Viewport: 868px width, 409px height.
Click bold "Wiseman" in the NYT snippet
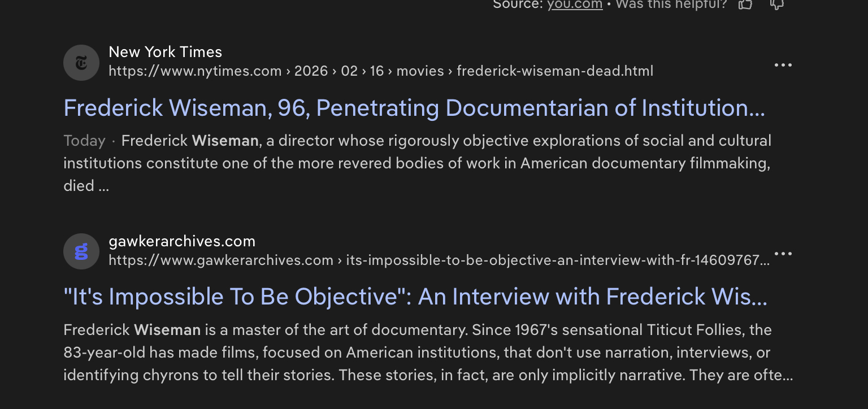tap(225, 141)
